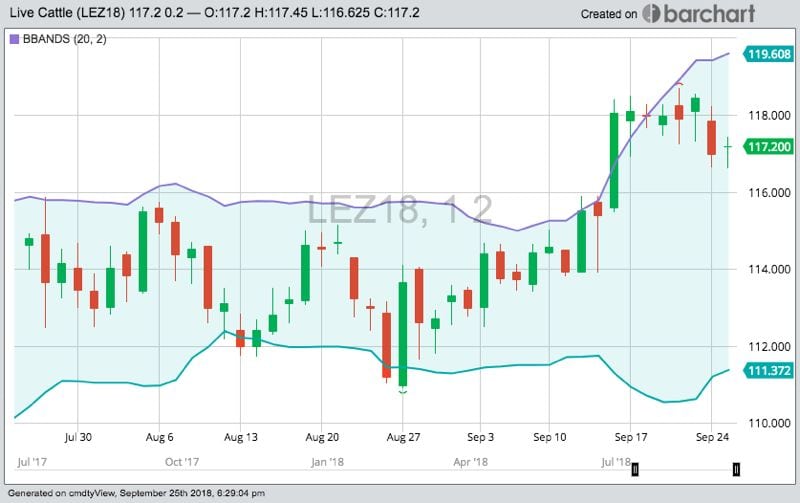This screenshot has height=503, width=800.
Task: Click the Created on text
Action: (609, 14)
